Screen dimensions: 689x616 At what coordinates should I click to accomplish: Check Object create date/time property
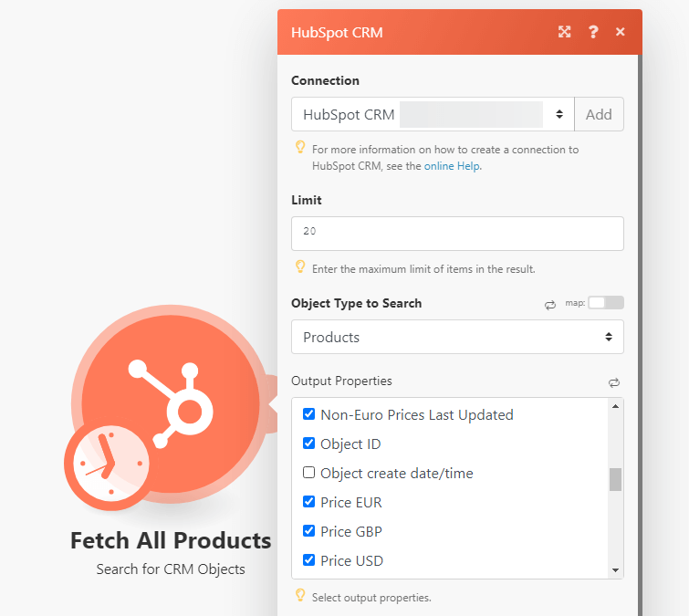point(308,473)
